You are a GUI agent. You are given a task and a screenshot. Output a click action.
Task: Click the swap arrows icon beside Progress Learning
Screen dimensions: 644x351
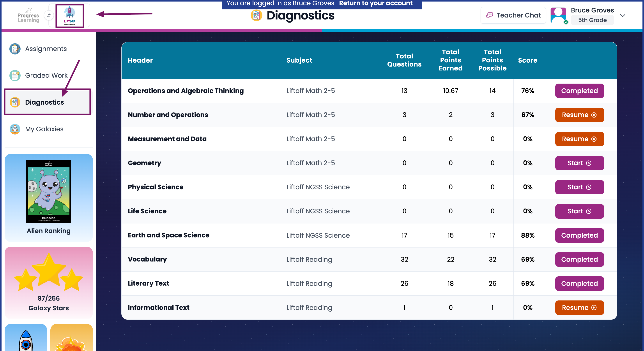pos(49,16)
